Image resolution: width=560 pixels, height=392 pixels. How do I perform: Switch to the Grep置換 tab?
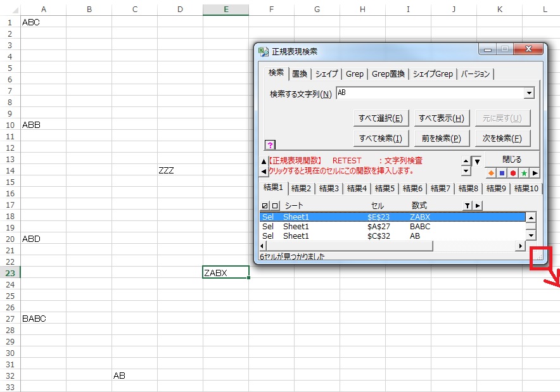[388, 74]
